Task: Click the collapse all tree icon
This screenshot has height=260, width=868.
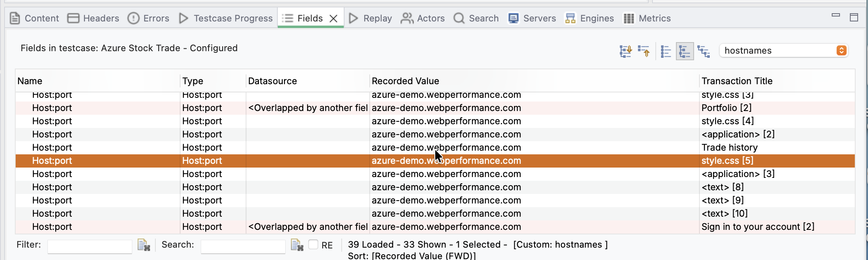Action: pyautogui.click(x=644, y=51)
